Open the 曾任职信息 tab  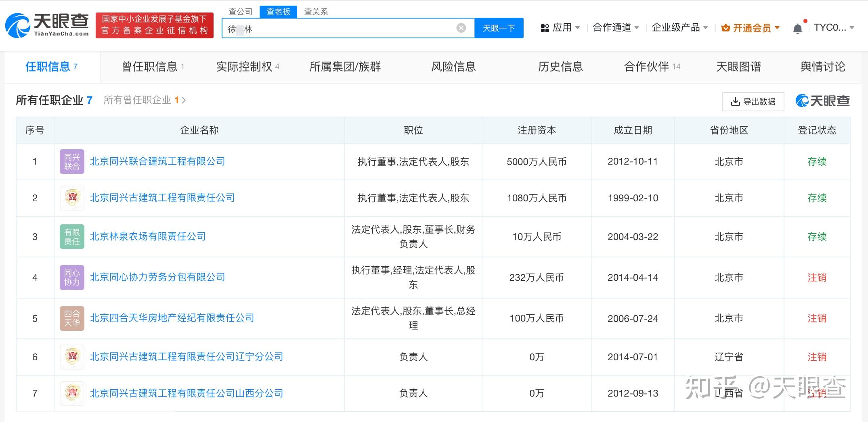[153, 67]
